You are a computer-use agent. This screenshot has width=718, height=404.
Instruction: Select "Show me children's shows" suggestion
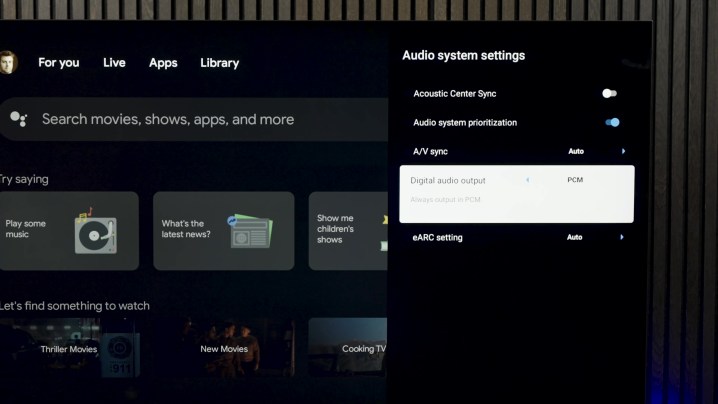(336, 229)
